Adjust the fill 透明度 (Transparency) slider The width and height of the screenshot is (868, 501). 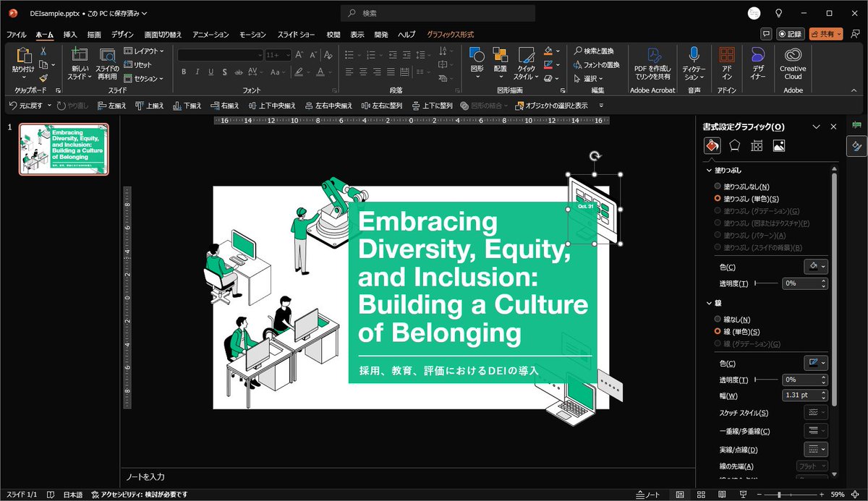click(x=766, y=283)
